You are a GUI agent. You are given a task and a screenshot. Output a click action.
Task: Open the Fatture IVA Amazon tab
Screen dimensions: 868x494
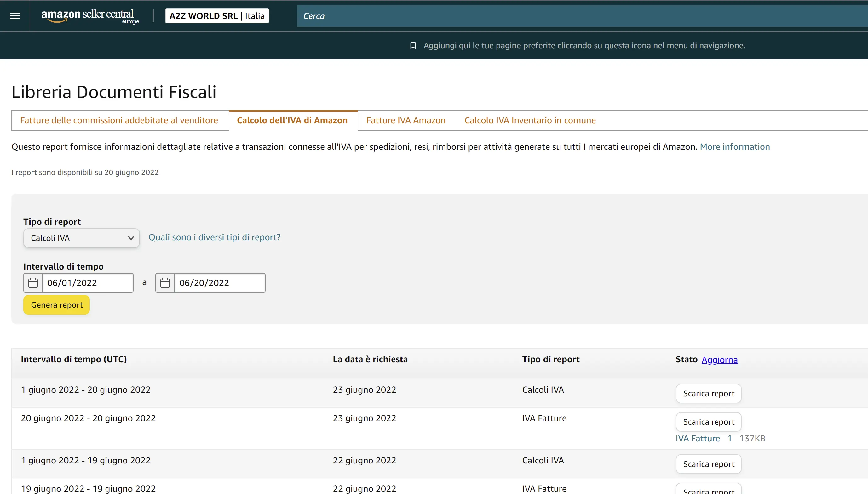(405, 120)
